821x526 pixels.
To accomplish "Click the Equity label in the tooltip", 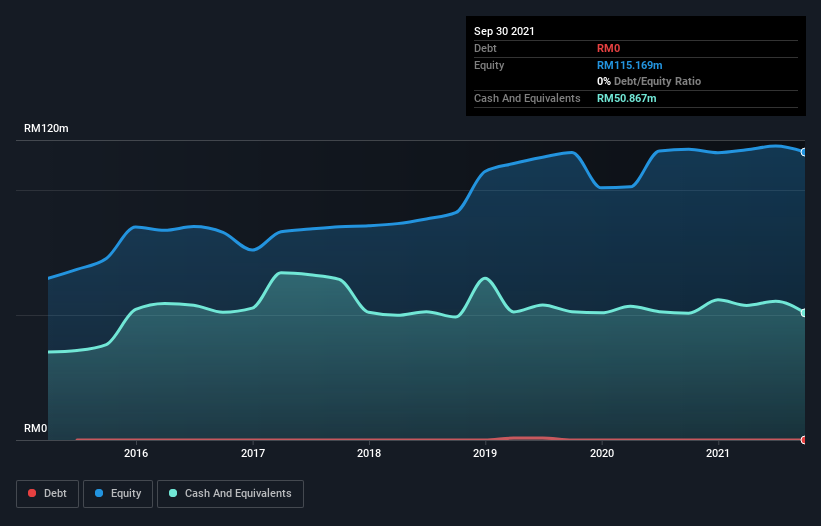I will (x=489, y=65).
